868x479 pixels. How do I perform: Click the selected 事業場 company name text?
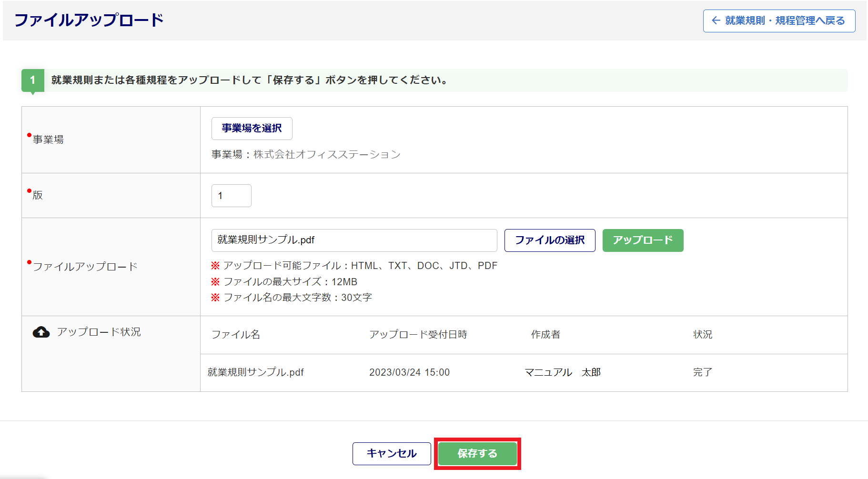(x=327, y=155)
